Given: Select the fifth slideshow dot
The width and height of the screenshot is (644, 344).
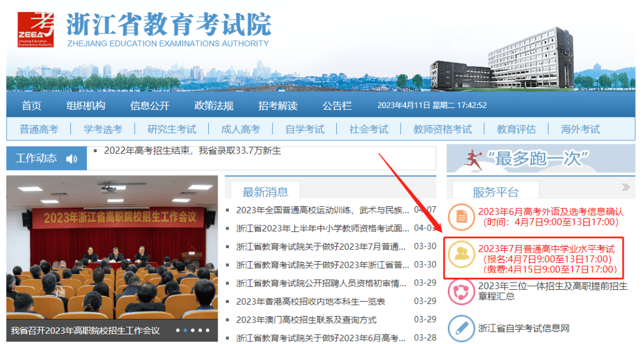Looking at the screenshot, I should pyautogui.click(x=208, y=330).
